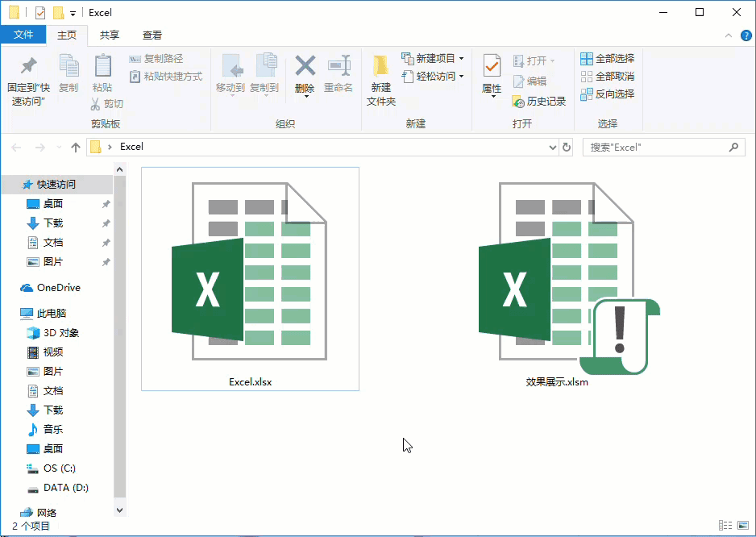Screen dimensions: 756x537
Task: Go up one folder level arrow
Action: click(75, 148)
